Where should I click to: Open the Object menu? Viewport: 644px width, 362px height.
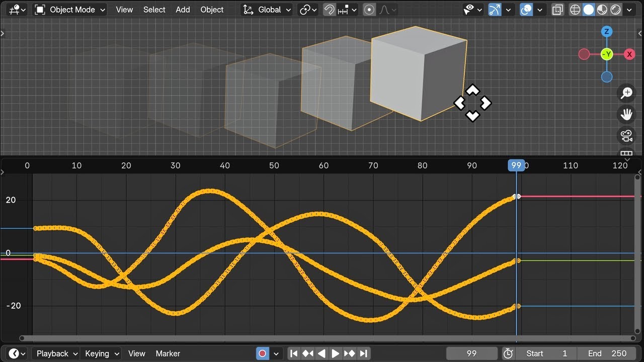[x=212, y=10]
